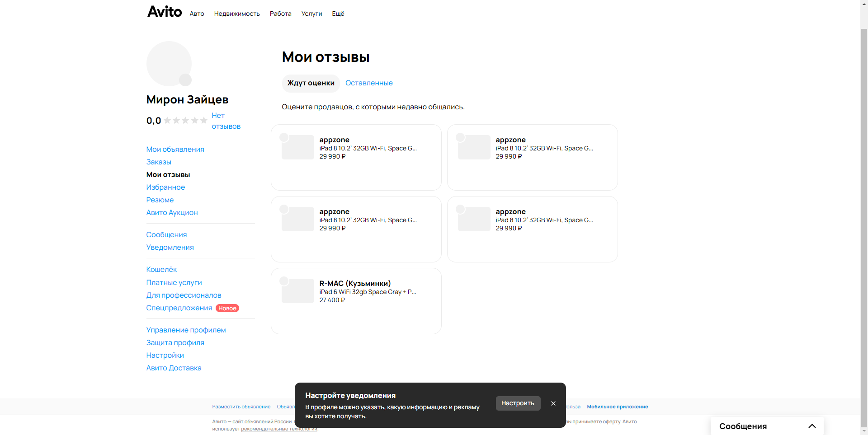868x435 pixels.
Task: Open the Авто menu item
Action: coord(197,14)
